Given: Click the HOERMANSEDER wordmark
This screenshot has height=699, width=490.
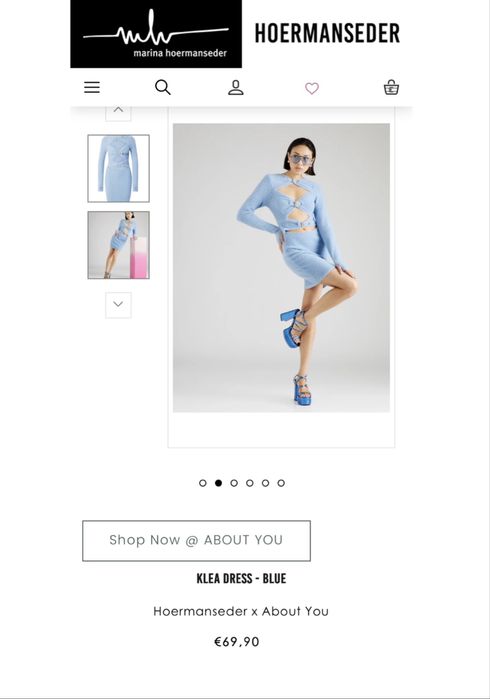Looking at the screenshot, I should click(327, 33).
